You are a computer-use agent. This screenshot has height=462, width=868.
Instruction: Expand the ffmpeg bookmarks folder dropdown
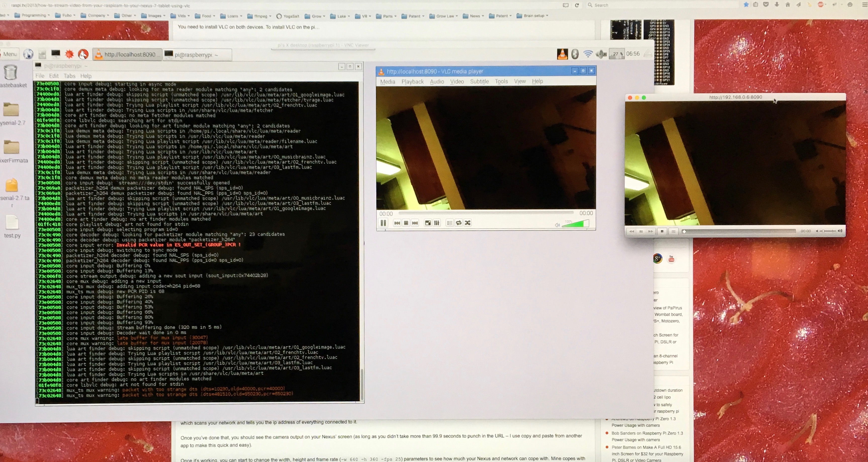coord(261,16)
